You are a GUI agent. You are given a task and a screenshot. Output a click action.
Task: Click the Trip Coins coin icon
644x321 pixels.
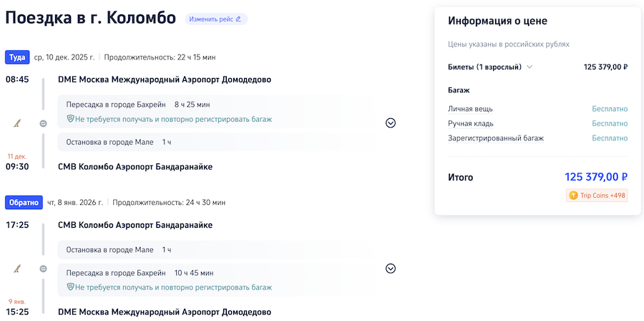(x=573, y=195)
